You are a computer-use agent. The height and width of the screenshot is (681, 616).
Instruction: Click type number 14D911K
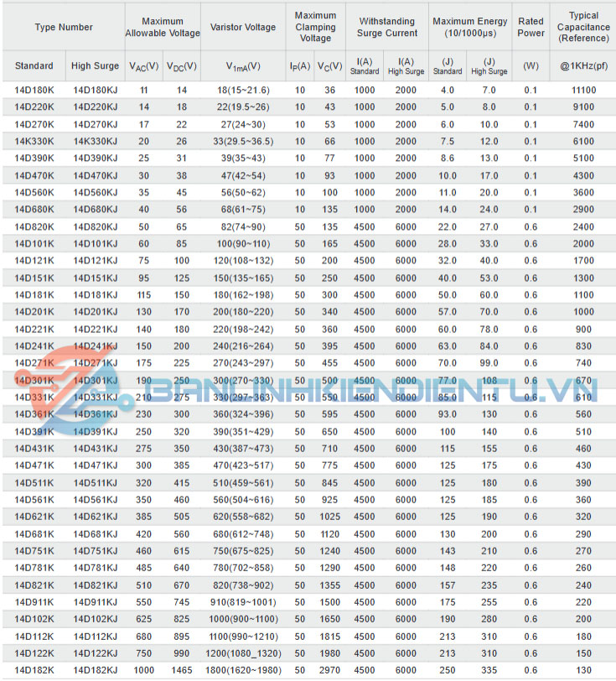click(x=34, y=602)
